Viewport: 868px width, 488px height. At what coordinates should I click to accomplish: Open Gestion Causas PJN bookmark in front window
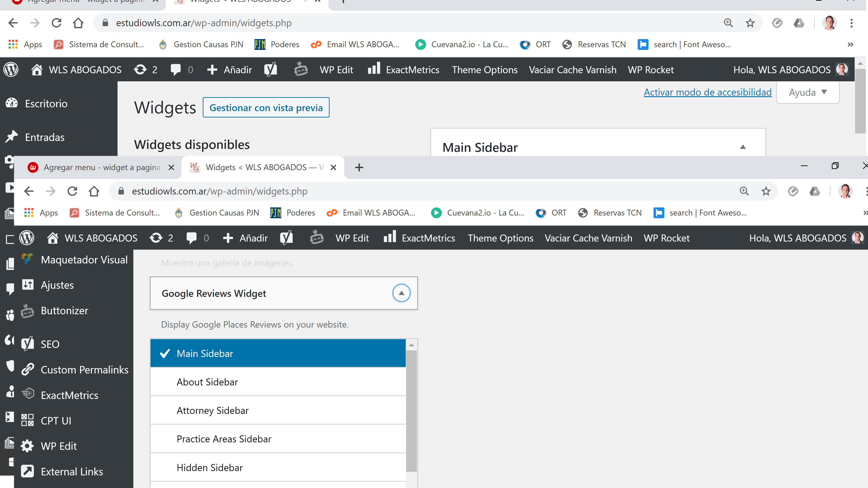(217, 213)
